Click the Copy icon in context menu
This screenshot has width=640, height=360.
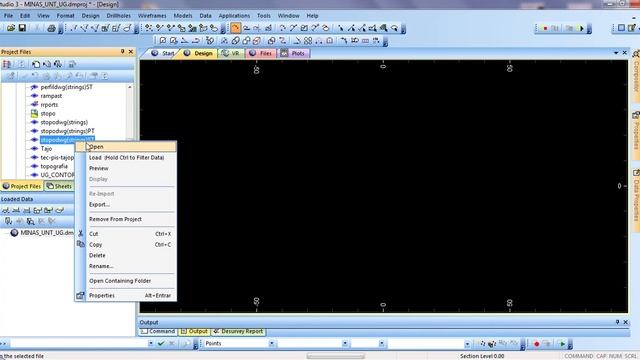tap(80, 244)
